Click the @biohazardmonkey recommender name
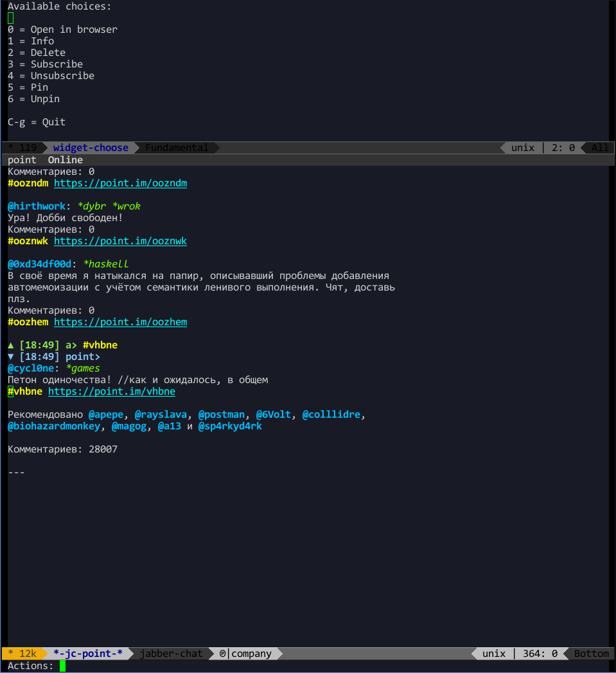This screenshot has height=673, width=616. 54,426
